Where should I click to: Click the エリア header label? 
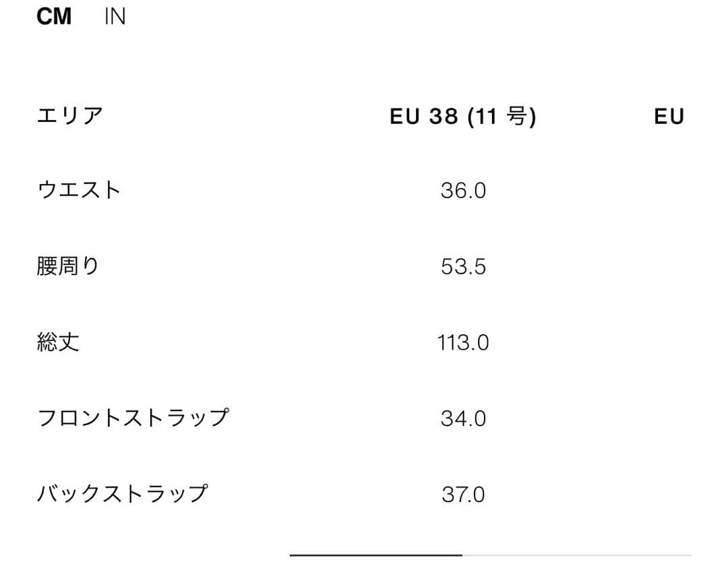point(69,115)
